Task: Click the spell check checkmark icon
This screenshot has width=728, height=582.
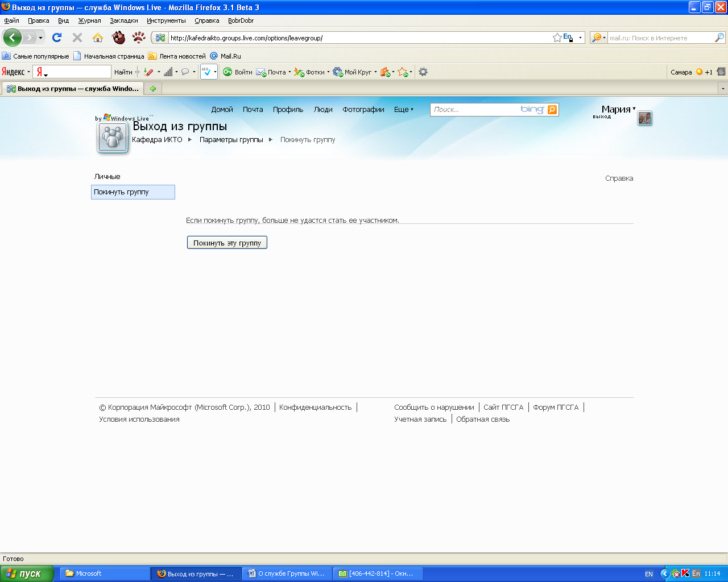Action: [x=206, y=72]
